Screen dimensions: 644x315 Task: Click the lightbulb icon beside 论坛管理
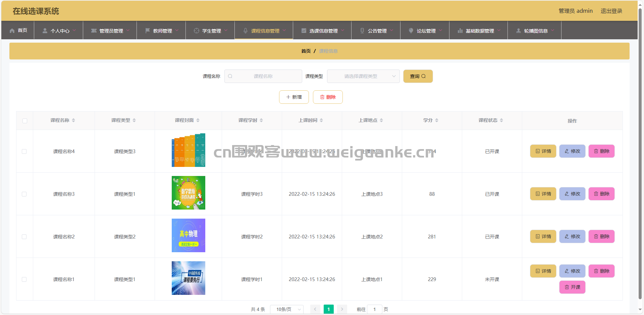tap(411, 31)
